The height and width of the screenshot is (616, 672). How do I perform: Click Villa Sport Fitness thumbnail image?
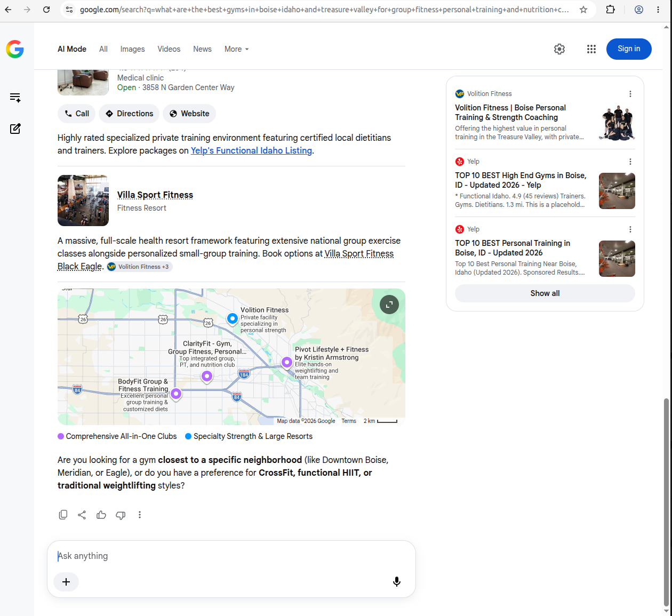(83, 201)
